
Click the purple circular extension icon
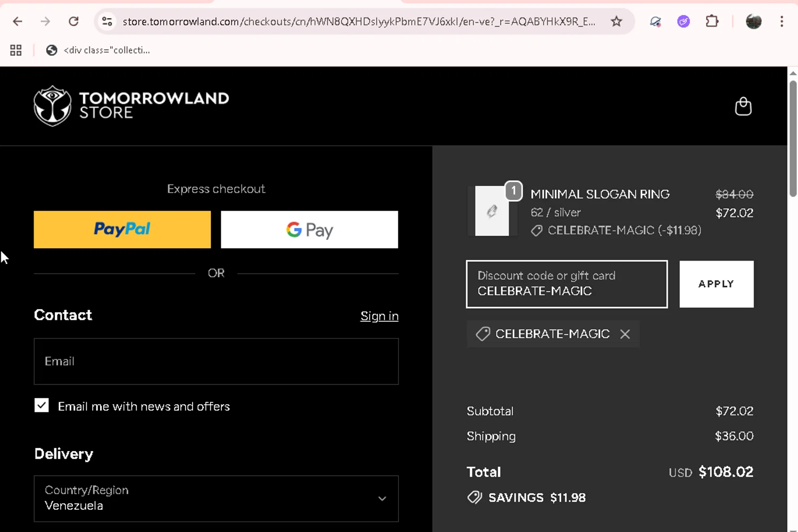point(684,21)
